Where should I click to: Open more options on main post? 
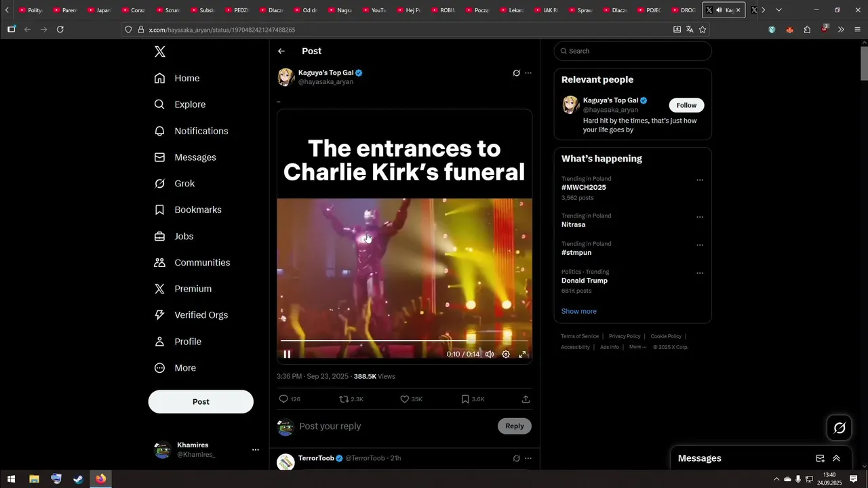click(528, 73)
